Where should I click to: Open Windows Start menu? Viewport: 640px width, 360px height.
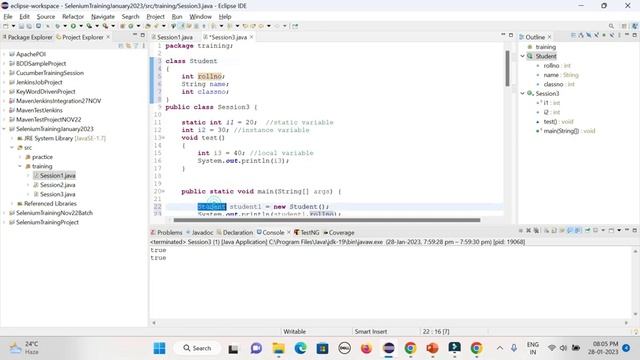coord(159,348)
